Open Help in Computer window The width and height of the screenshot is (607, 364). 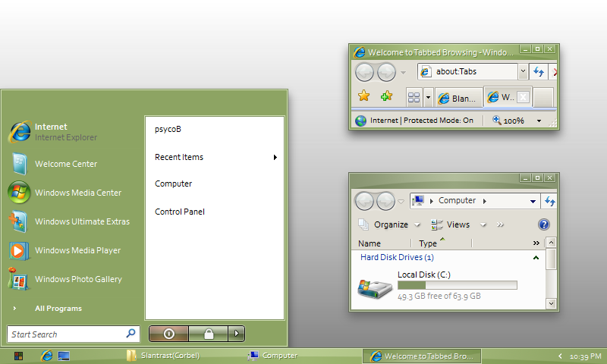(x=544, y=224)
